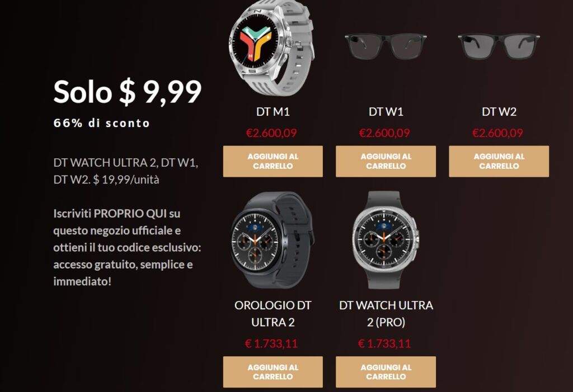Open the DT W1 sunglasses image
Screen dimensions: 573x392
pyautogui.click(x=386, y=46)
